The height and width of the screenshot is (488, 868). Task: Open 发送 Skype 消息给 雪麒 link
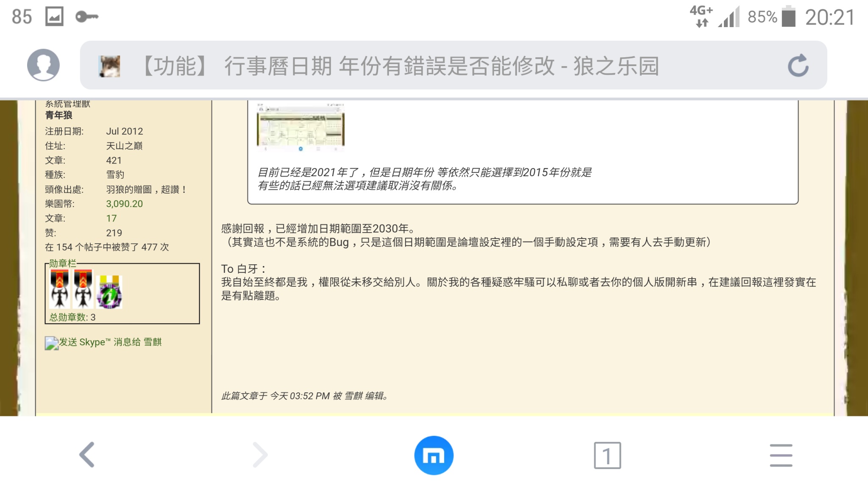(110, 342)
